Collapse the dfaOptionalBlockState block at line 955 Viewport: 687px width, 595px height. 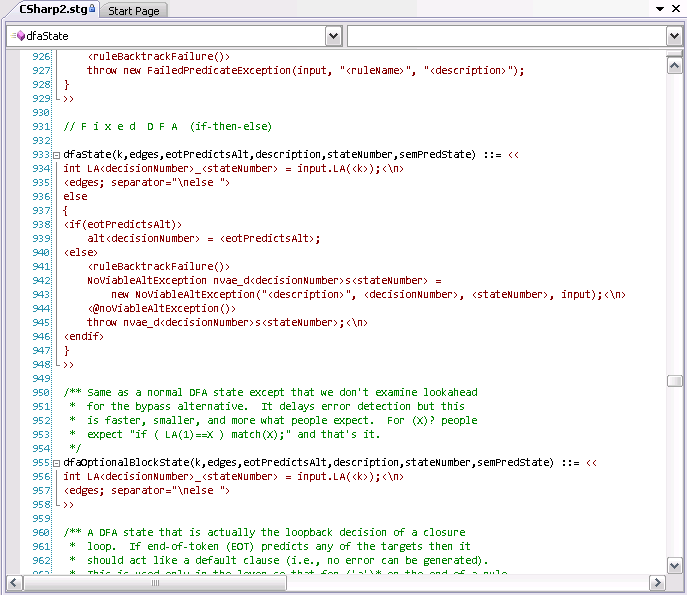[56, 463]
